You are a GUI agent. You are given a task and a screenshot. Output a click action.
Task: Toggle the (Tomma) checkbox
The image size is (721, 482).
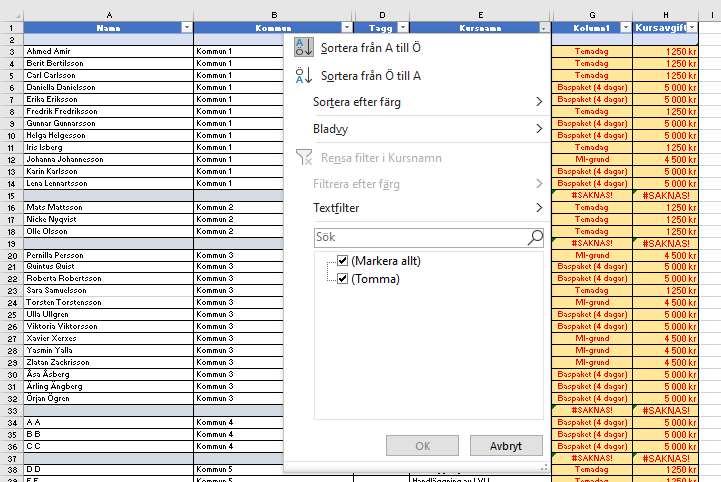click(342, 279)
